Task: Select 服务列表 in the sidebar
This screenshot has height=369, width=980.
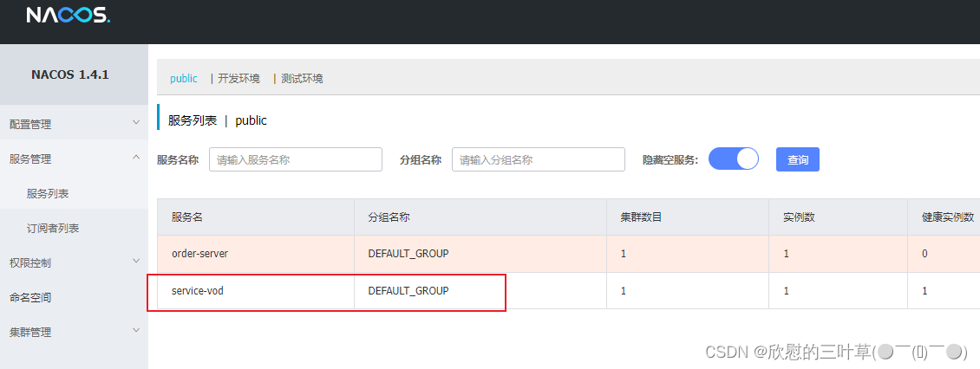Action: point(48,194)
